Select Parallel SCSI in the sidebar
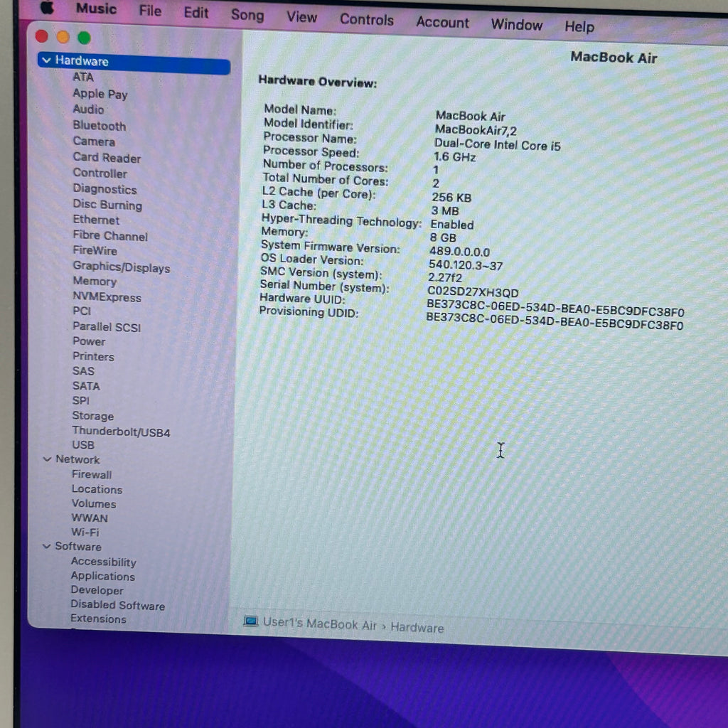This screenshot has width=728, height=728. (x=107, y=327)
